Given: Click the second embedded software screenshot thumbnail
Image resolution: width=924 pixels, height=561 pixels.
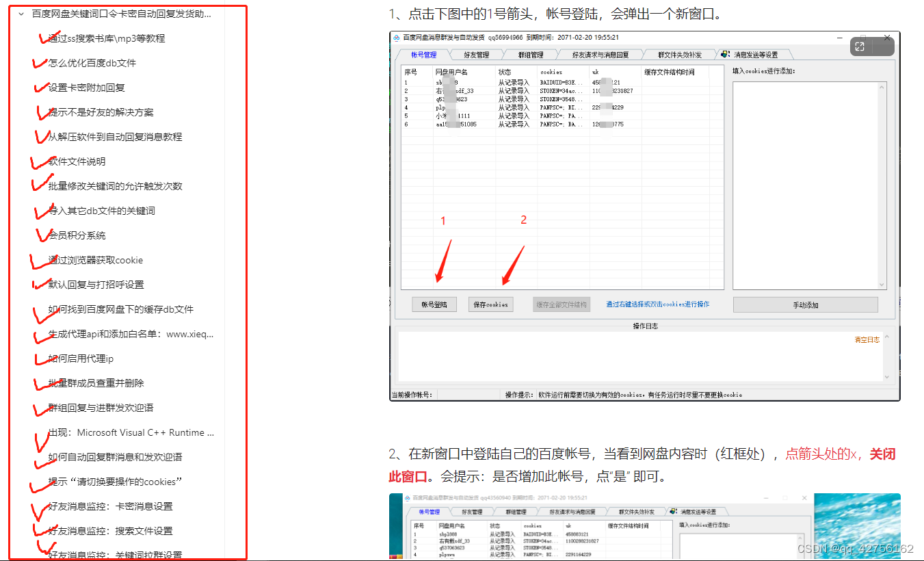Looking at the screenshot, I should pyautogui.click(x=644, y=527).
